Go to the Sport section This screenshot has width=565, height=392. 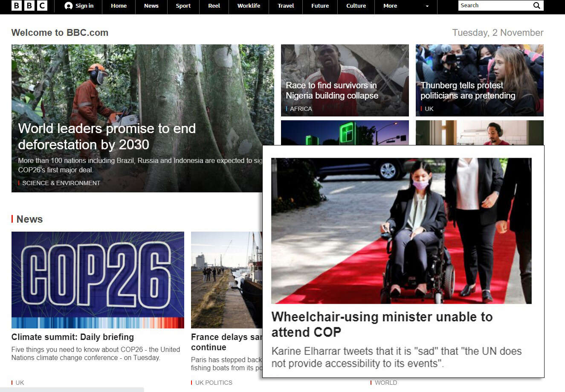pos(183,6)
